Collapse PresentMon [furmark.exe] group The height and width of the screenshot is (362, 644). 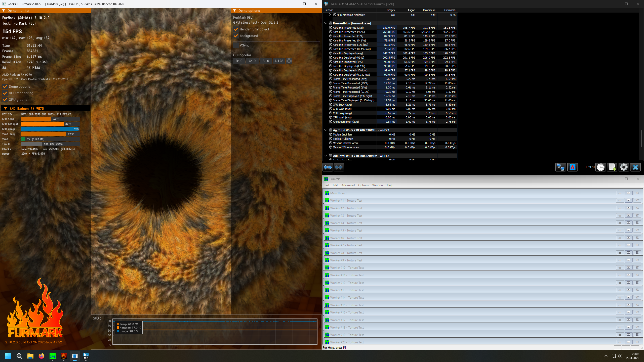326,23
